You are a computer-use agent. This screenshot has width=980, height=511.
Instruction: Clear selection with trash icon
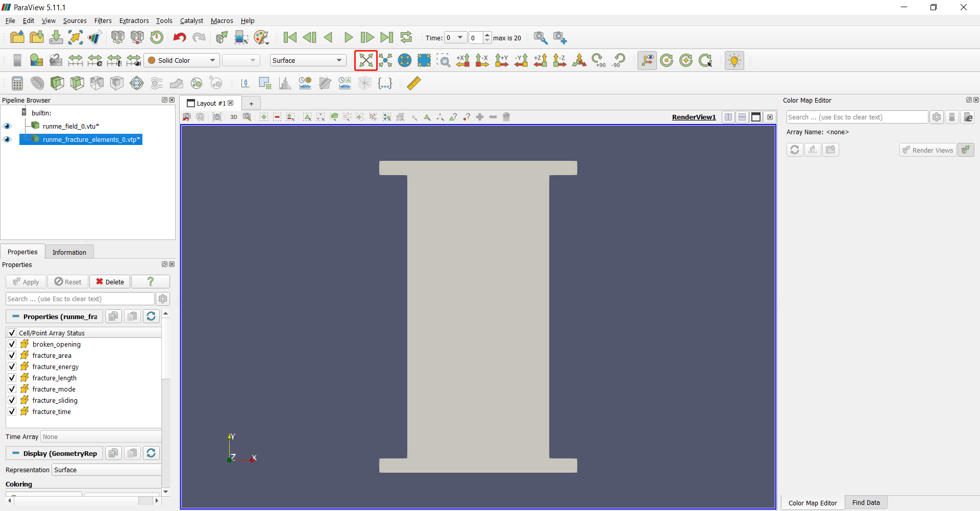click(x=506, y=117)
